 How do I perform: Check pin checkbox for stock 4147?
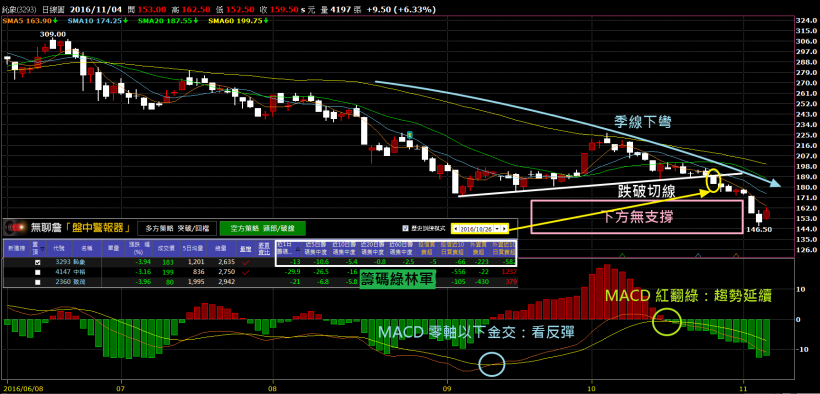37,273
